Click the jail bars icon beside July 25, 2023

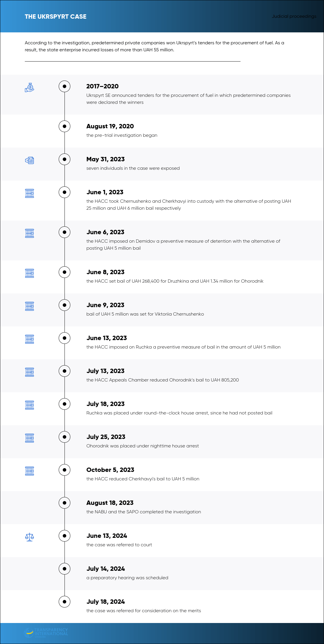(x=29, y=438)
